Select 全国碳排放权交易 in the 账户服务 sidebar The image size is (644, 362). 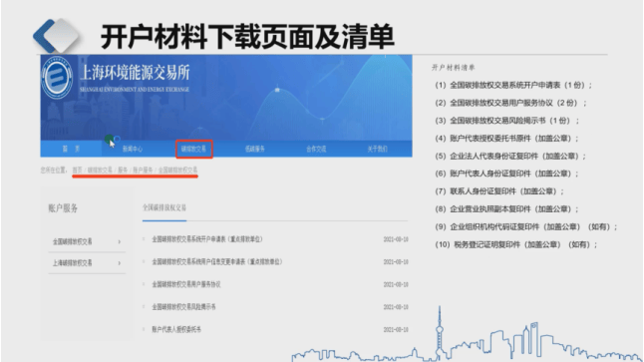73,241
